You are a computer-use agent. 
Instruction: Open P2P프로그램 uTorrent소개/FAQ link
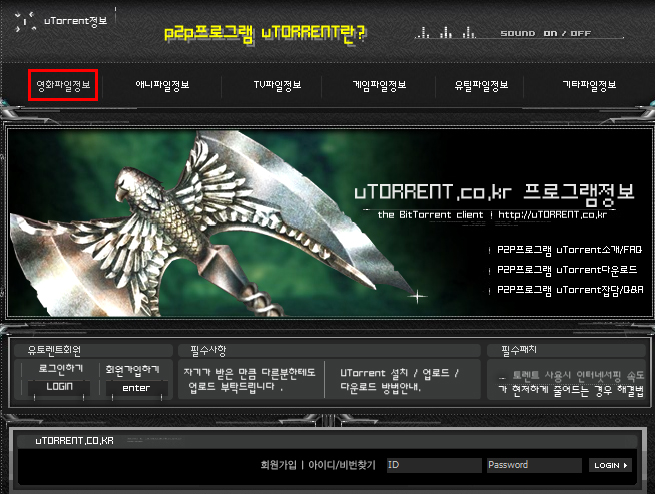pos(569,250)
